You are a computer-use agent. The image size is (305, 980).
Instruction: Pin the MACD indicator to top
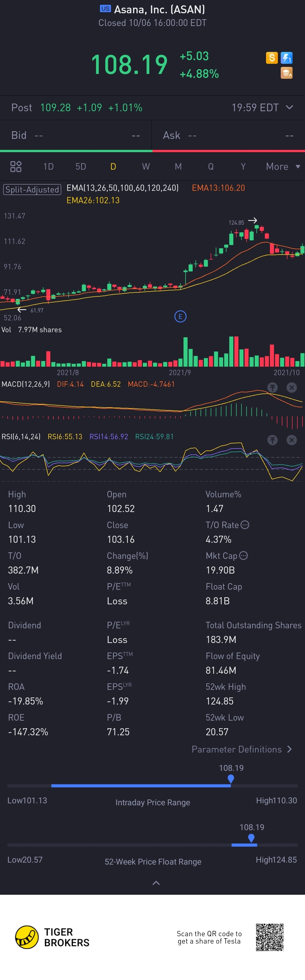[272, 387]
